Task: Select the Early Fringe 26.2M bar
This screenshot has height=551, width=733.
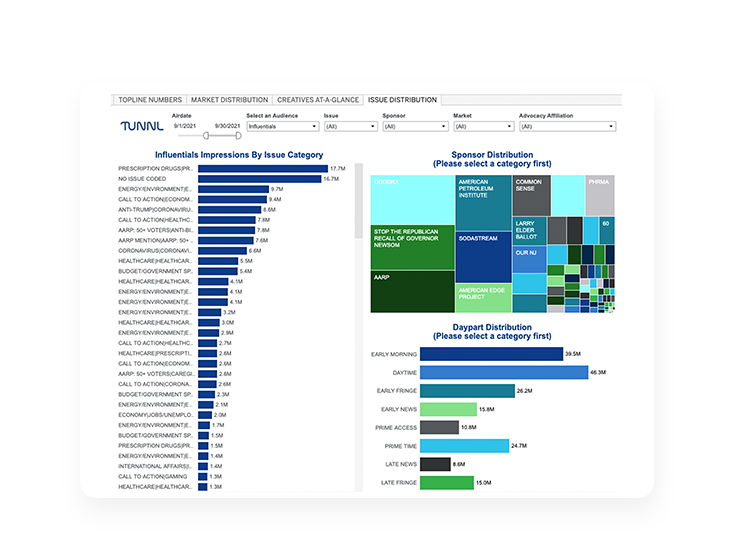Action: point(467,391)
